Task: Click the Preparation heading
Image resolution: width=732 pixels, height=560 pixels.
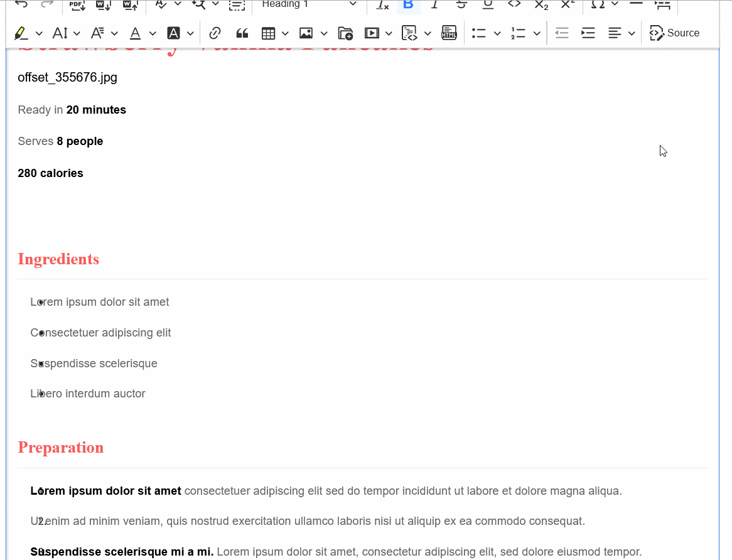Action: pos(61,448)
